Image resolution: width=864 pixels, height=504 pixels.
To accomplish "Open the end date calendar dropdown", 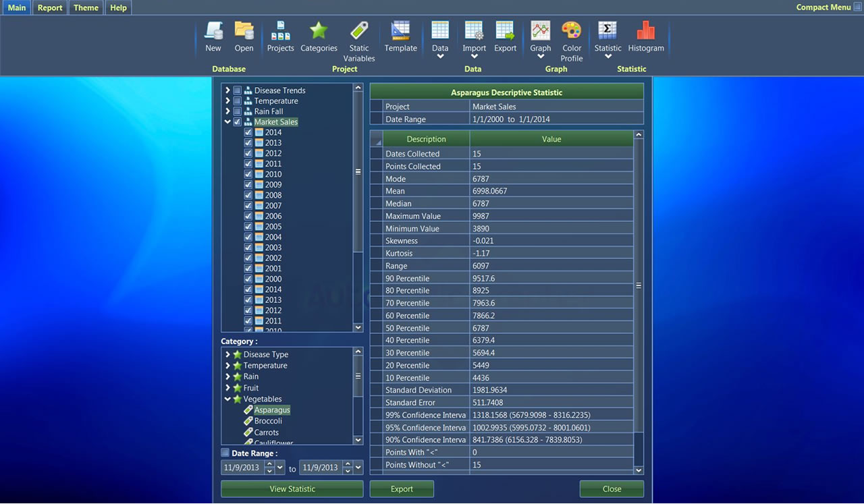I will click(x=358, y=467).
